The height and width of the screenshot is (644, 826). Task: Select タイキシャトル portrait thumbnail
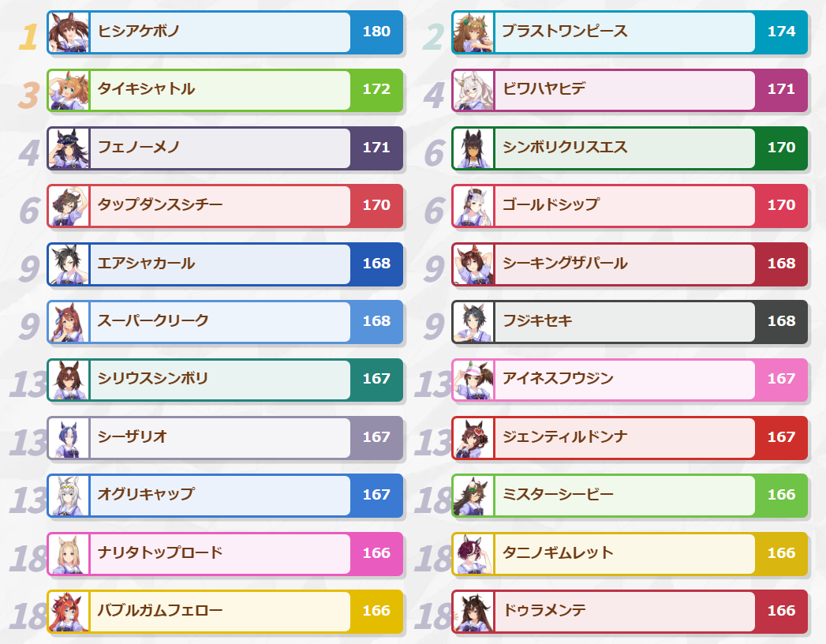(69, 90)
